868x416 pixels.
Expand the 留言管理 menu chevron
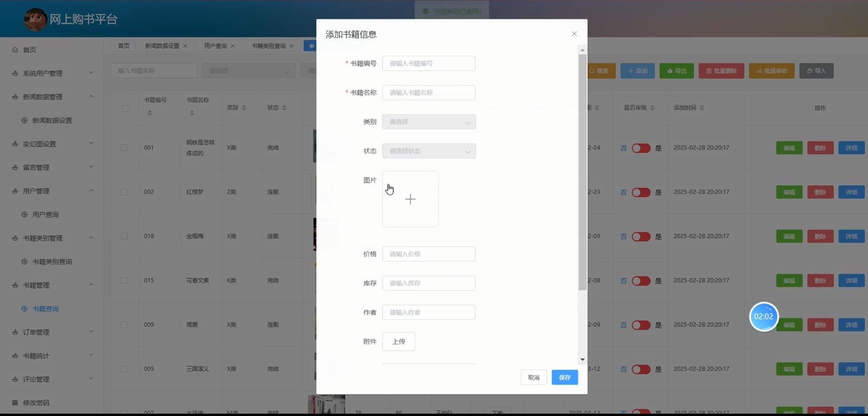pos(91,166)
